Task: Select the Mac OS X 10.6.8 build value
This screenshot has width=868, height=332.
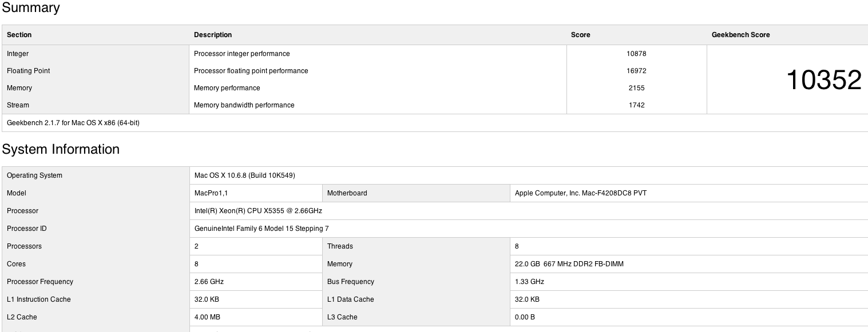Action: pos(245,175)
